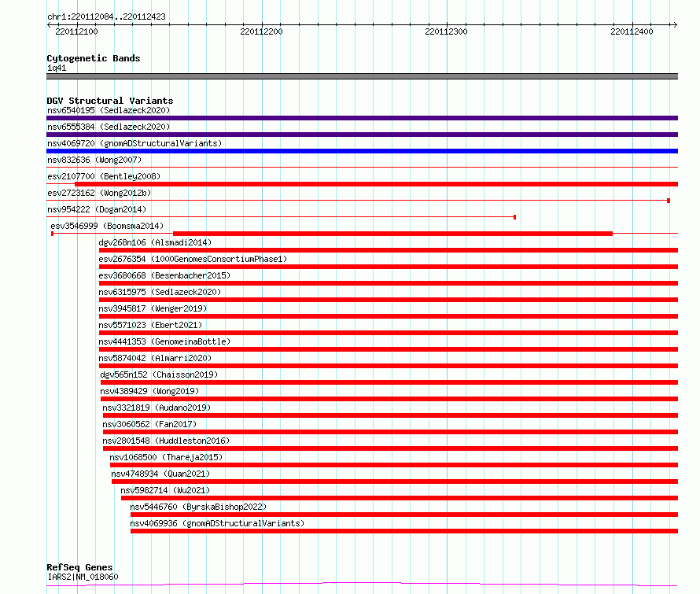
Task: Open nsv2801548 (Huddleston2016) variant
Action: click(166, 441)
